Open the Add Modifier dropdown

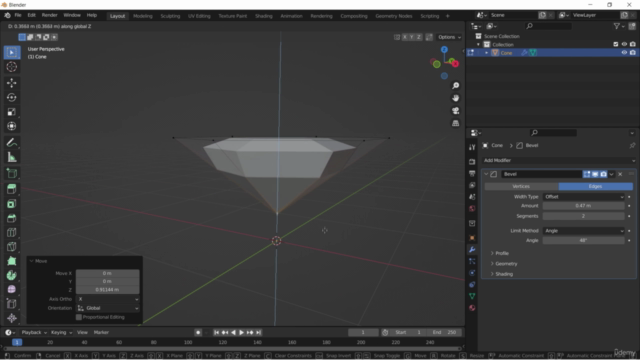click(559, 160)
